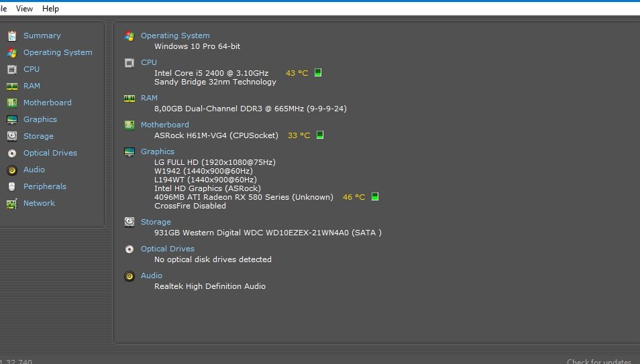Viewport: 640px width, 364px height.
Task: Click the drive icon beside Storage heading
Action: pos(129,222)
